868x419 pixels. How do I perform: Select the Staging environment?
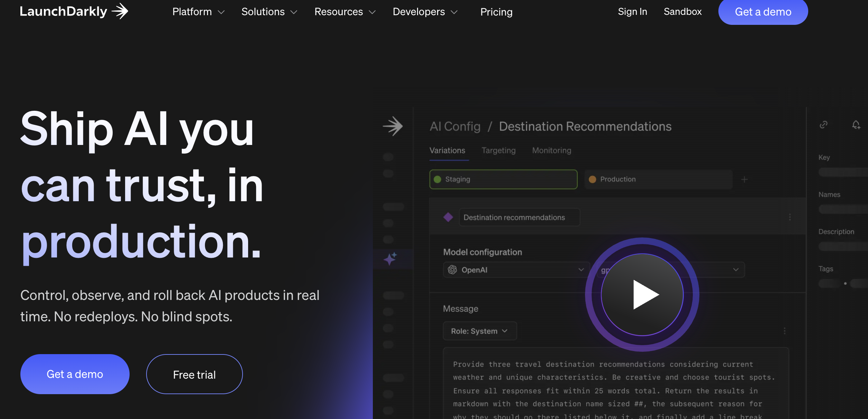tap(503, 179)
